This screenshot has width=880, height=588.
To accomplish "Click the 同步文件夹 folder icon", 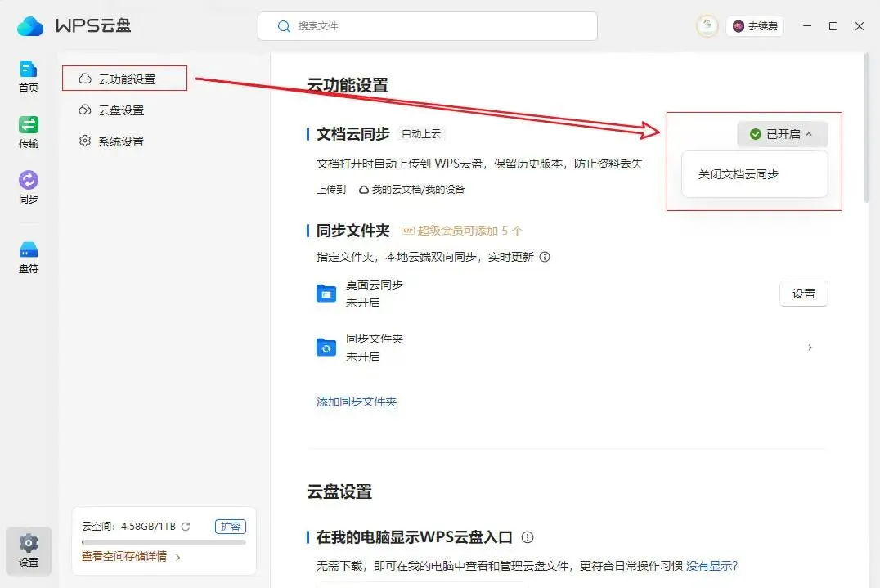I will pos(326,348).
